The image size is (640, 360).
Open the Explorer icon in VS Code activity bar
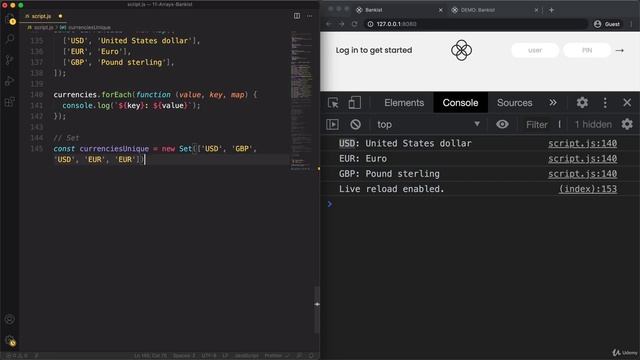[10, 18]
